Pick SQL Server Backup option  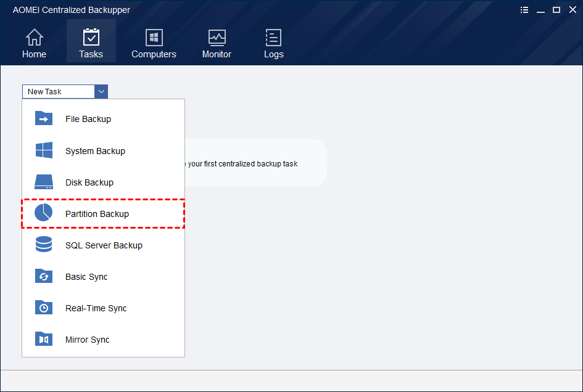(104, 245)
